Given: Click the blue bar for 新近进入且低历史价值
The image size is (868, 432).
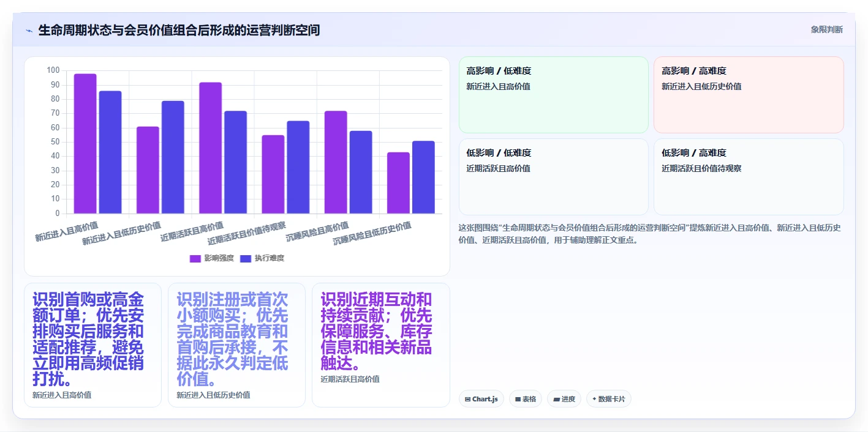Looking at the screenshot, I should tap(173, 157).
